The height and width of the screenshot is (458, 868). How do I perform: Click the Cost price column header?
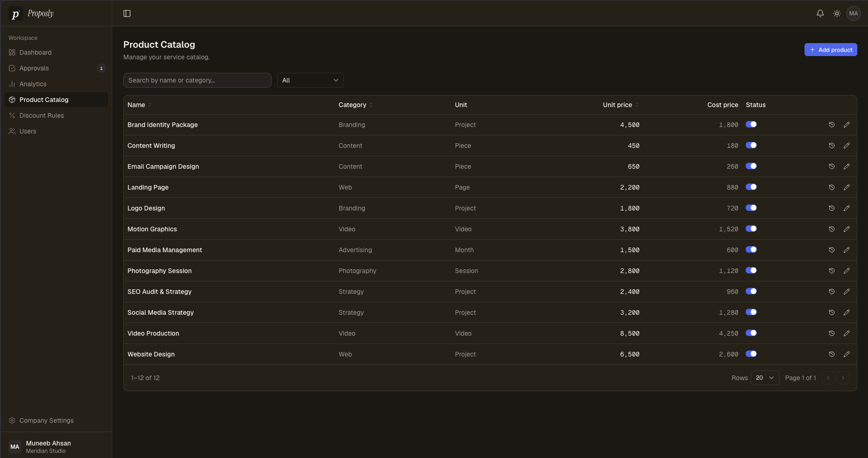[x=722, y=105]
